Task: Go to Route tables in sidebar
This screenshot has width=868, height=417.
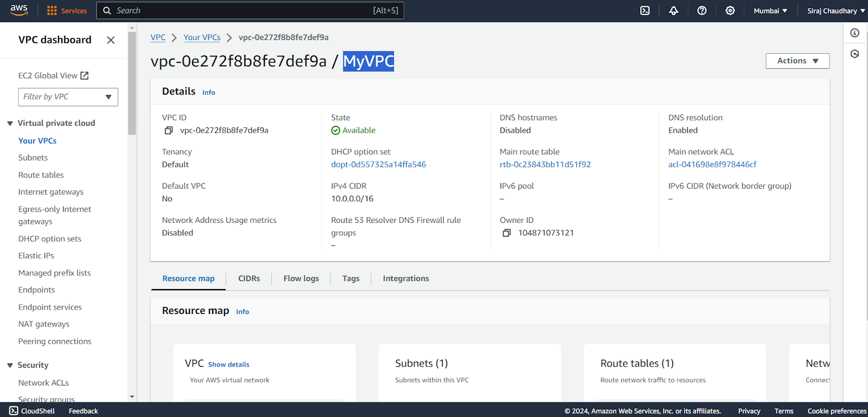Action: [x=41, y=175]
